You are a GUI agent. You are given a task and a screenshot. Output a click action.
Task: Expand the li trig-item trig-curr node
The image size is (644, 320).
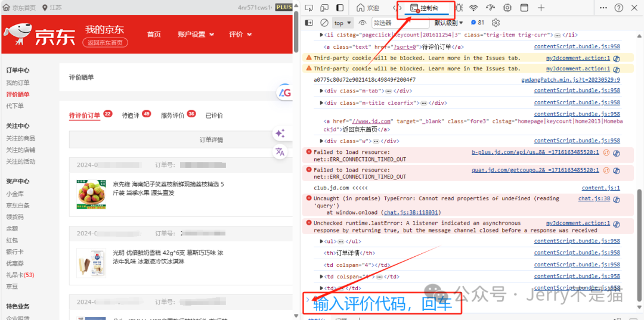click(x=321, y=35)
